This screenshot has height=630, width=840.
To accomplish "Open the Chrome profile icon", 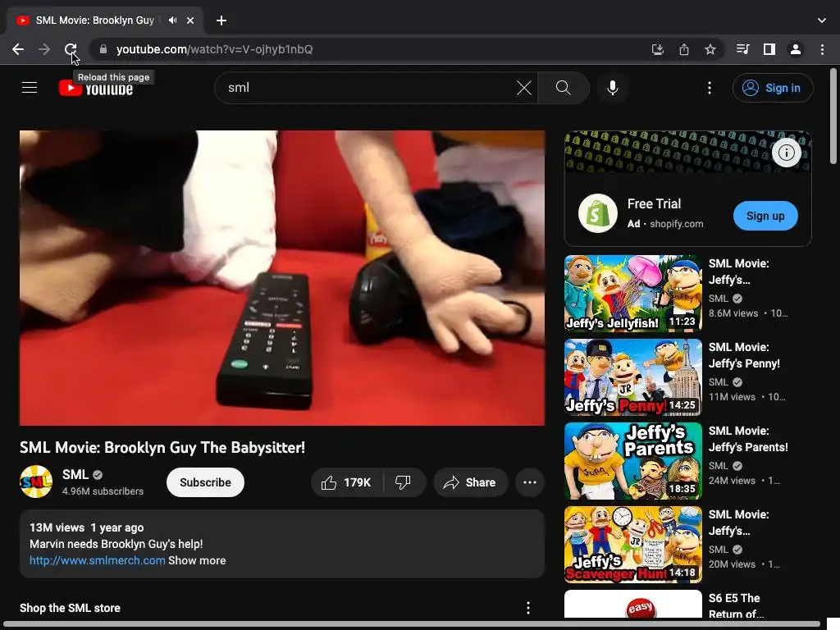I will click(x=796, y=49).
